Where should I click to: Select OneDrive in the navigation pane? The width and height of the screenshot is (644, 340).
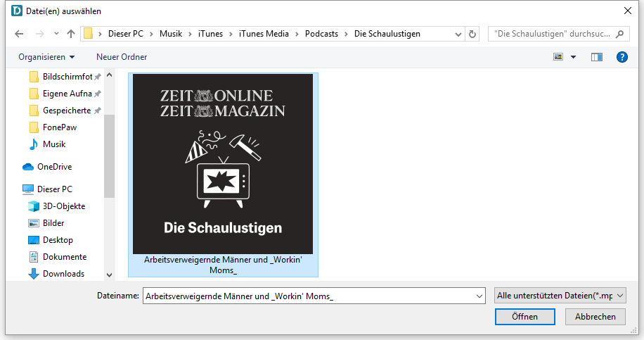pos(47,167)
